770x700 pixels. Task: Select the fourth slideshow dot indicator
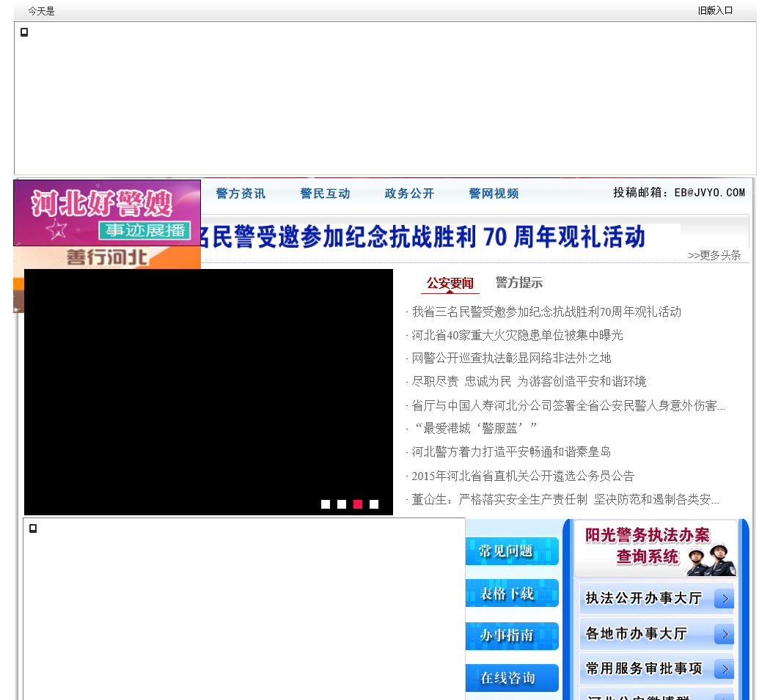tap(374, 504)
